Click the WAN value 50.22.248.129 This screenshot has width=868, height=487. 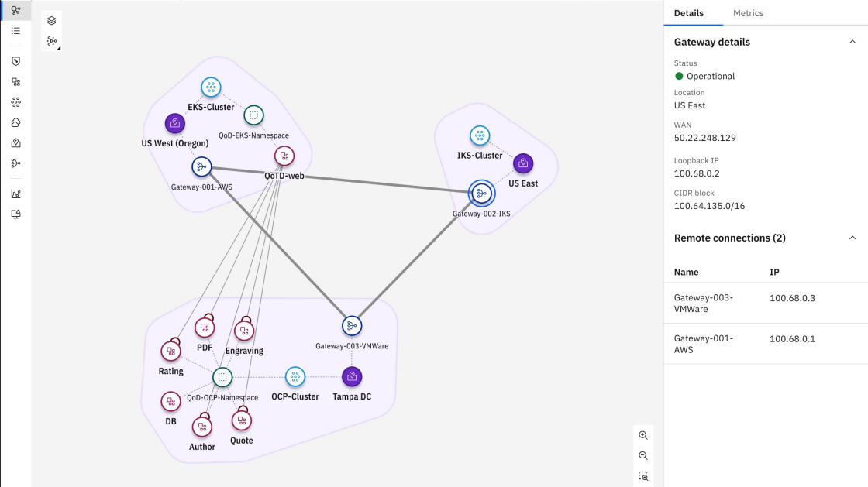704,138
